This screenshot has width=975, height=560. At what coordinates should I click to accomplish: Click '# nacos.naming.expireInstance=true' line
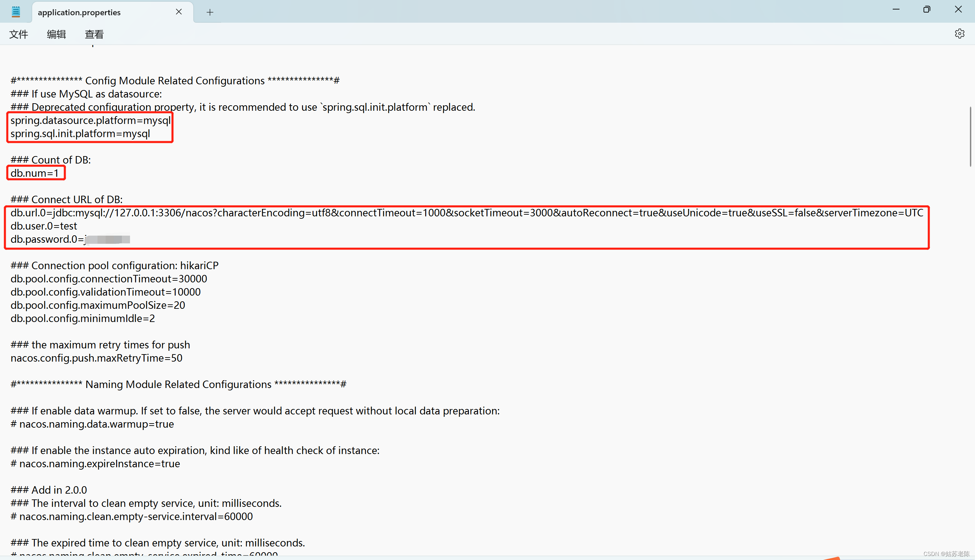(95, 464)
